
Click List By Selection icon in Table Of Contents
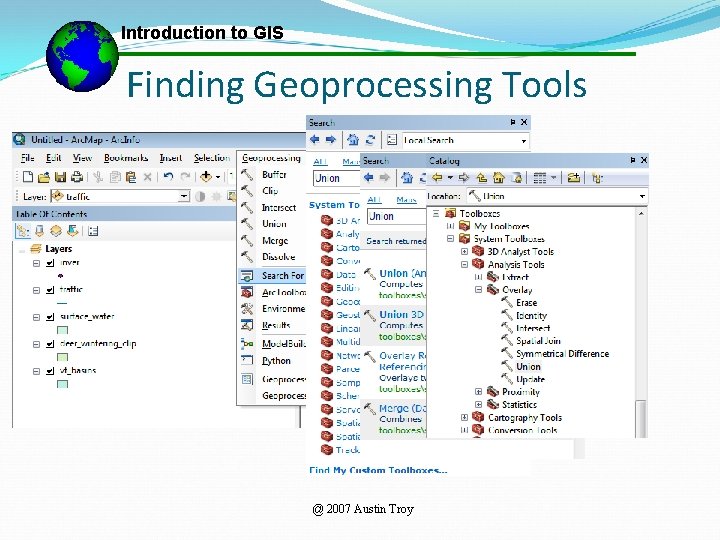72,231
